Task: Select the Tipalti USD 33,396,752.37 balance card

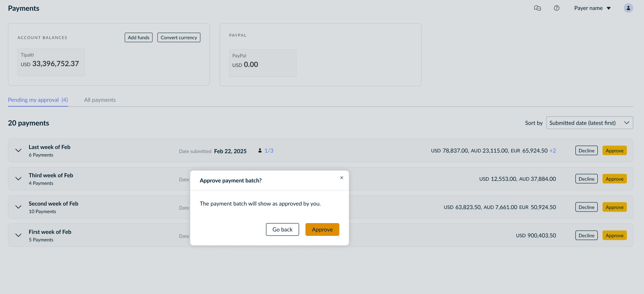Action: [x=51, y=62]
